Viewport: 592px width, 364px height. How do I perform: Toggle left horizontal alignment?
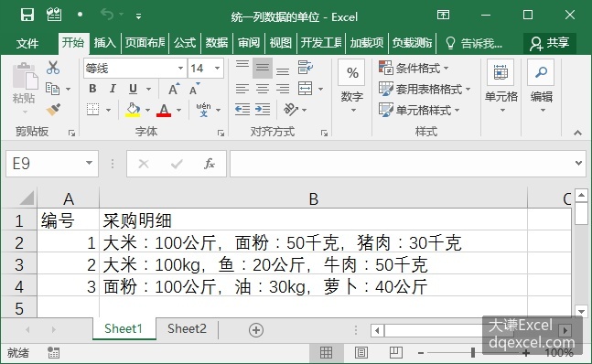(242, 89)
